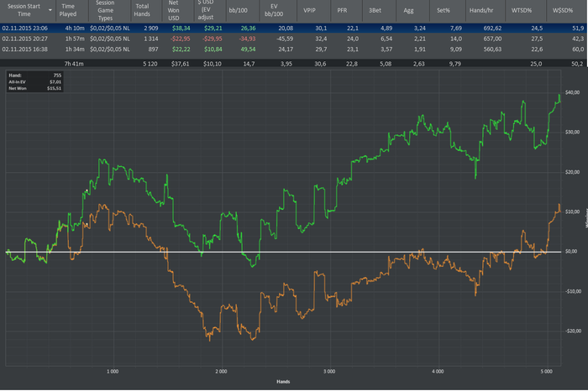Select session row 02.11.2015 16:38
Viewport: 588px width, 391px height.
click(x=294, y=49)
